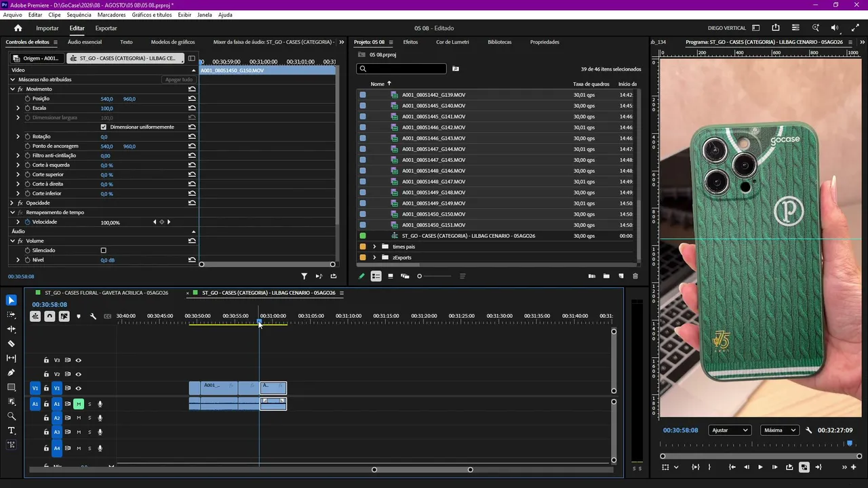Click the search-by-image bin icon beside search
The height and width of the screenshot is (488, 868).
coord(456,68)
